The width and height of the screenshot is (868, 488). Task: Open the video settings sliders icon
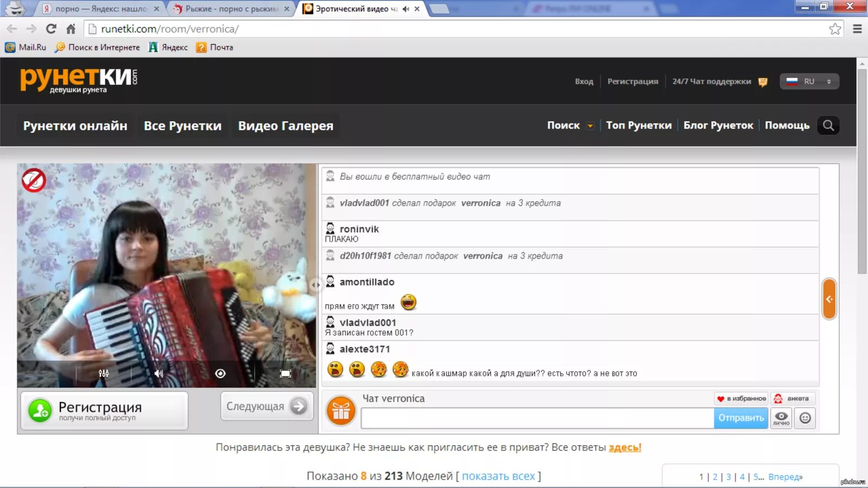point(104,373)
